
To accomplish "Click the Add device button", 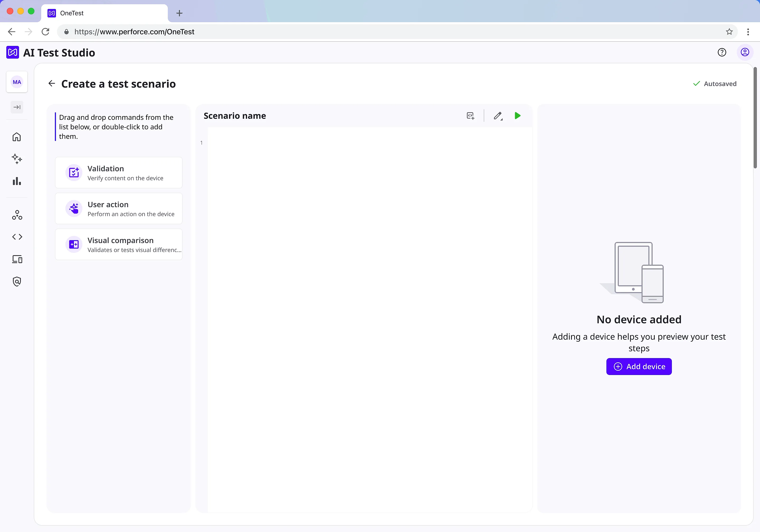I will pos(639,367).
